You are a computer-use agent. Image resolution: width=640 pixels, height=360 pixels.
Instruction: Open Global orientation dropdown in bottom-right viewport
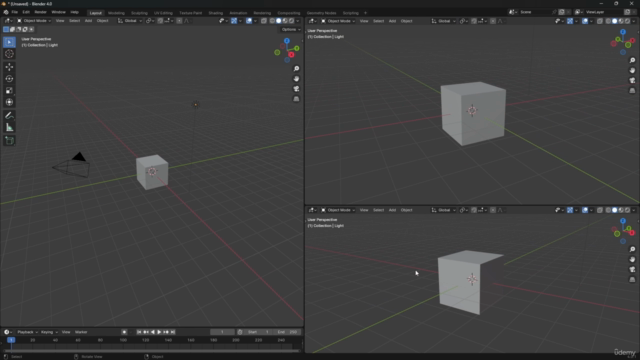pos(444,210)
